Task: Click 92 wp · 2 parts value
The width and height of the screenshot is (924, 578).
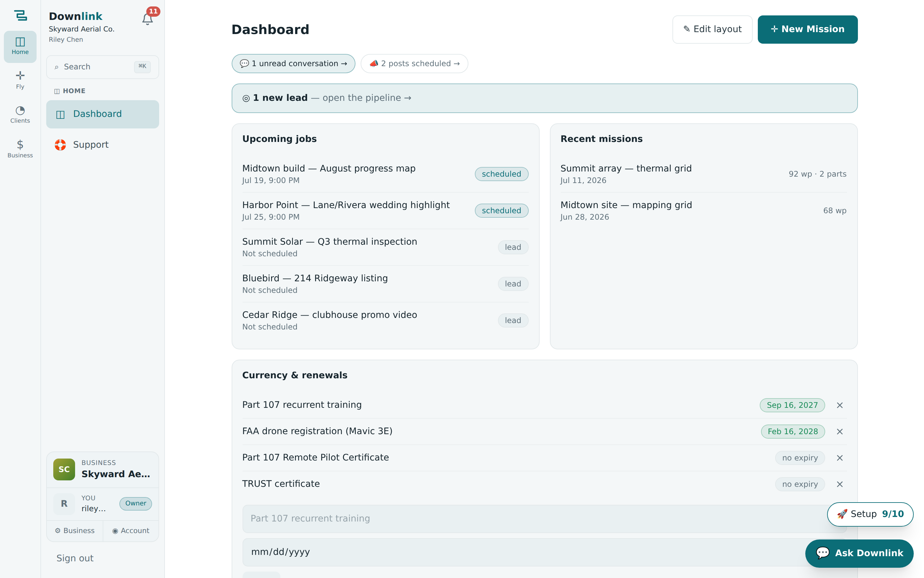Action: [x=817, y=174]
